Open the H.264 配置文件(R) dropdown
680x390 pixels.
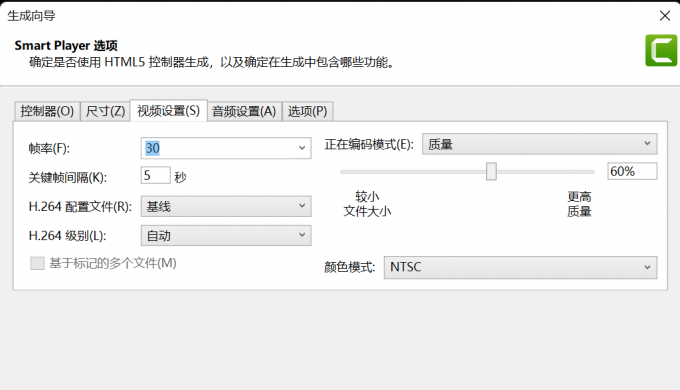226,206
